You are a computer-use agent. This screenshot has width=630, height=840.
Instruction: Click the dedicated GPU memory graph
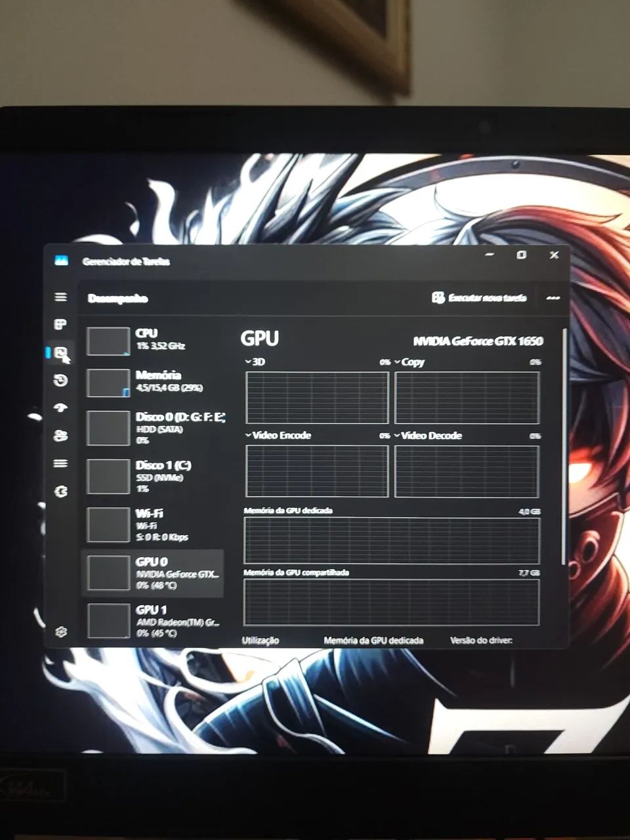pos(392,541)
